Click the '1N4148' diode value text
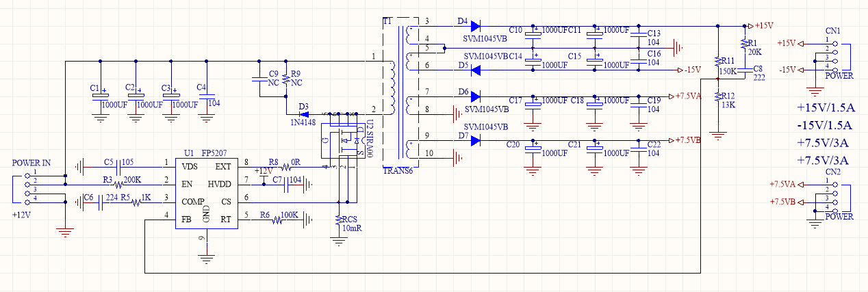Screen dimensions: 868x292 (x=302, y=123)
